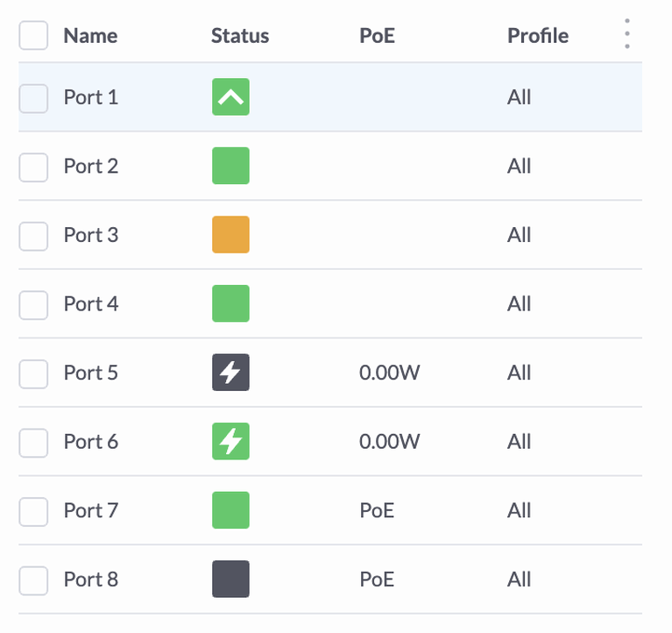
Task: Click the Port 6 name label
Action: 91,441
